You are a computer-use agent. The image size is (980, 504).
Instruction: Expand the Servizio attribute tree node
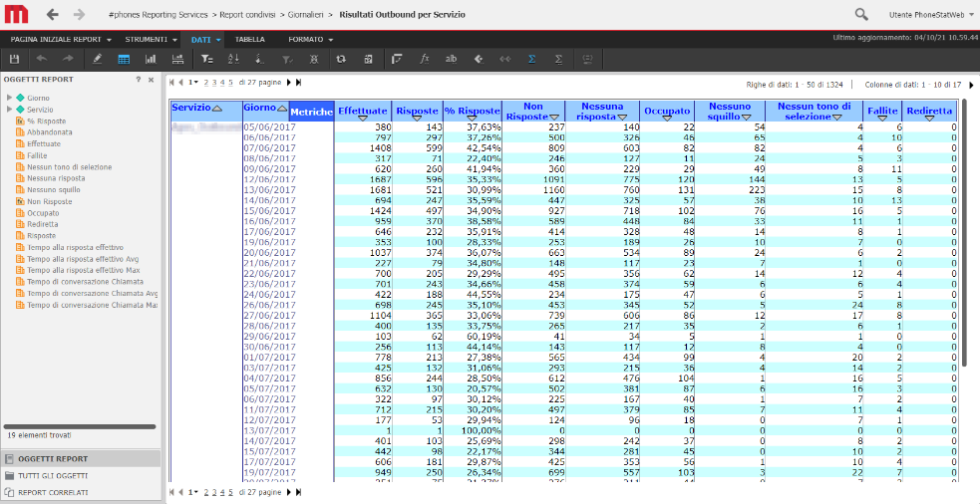click(x=9, y=110)
